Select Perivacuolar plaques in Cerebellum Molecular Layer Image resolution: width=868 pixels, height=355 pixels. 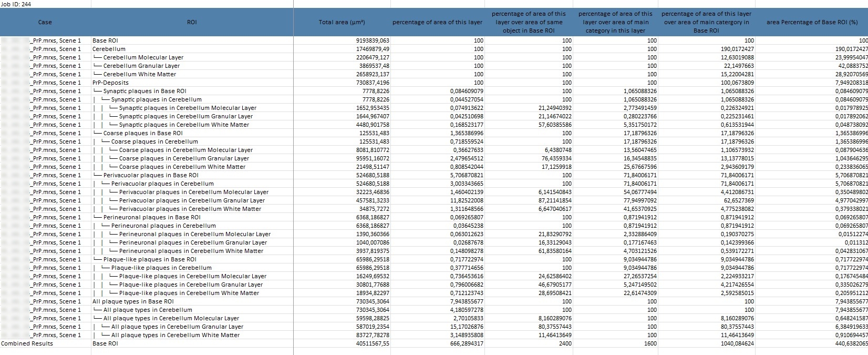click(x=193, y=192)
